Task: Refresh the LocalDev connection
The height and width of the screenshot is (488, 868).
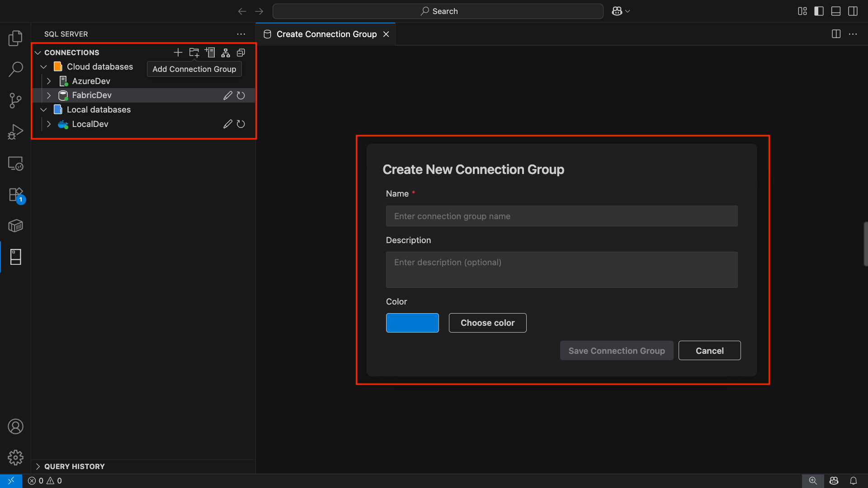Action: coord(241,124)
